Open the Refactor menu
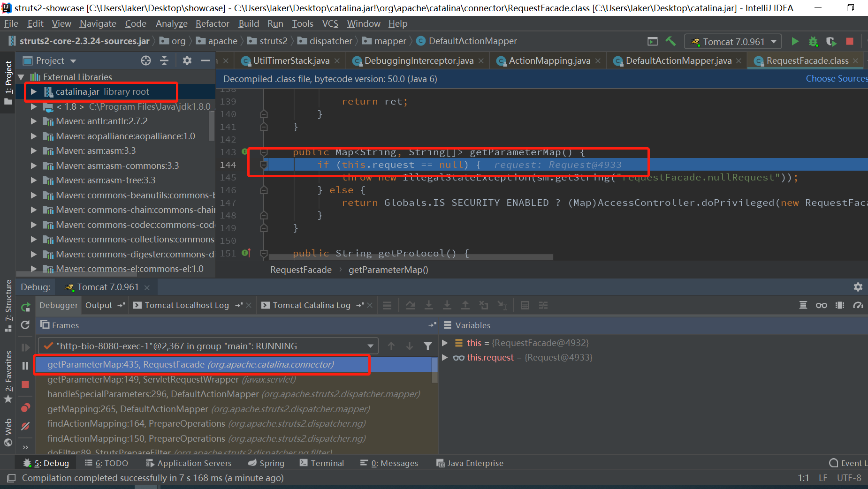 (x=212, y=23)
